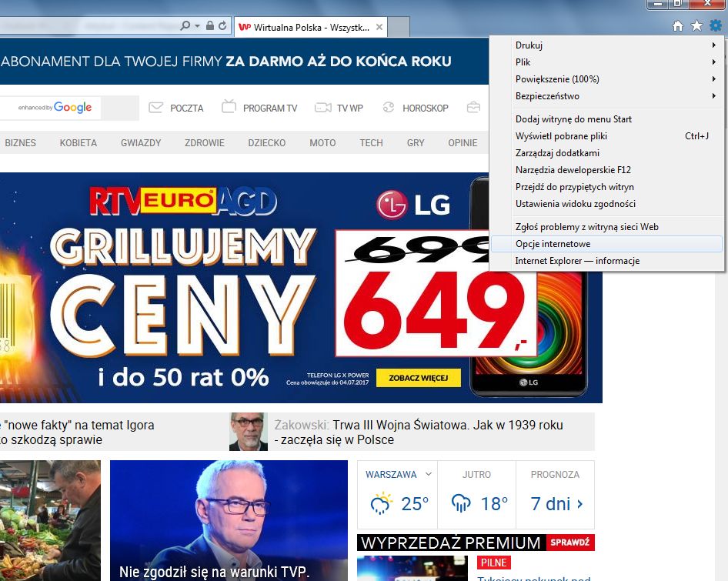This screenshot has height=581, width=728.
Task: Go to the KOBIETA section
Action: click(x=78, y=142)
